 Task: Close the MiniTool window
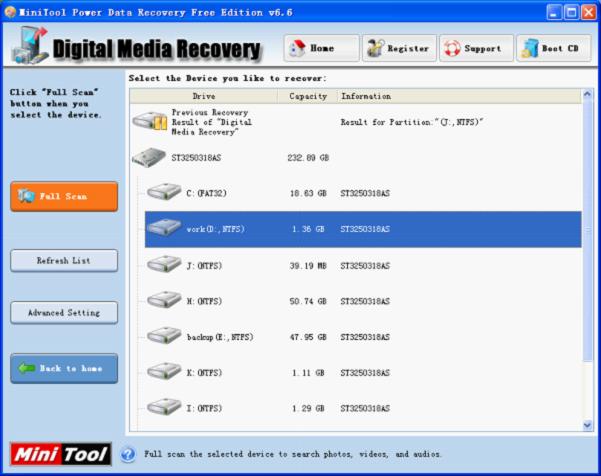click(589, 12)
